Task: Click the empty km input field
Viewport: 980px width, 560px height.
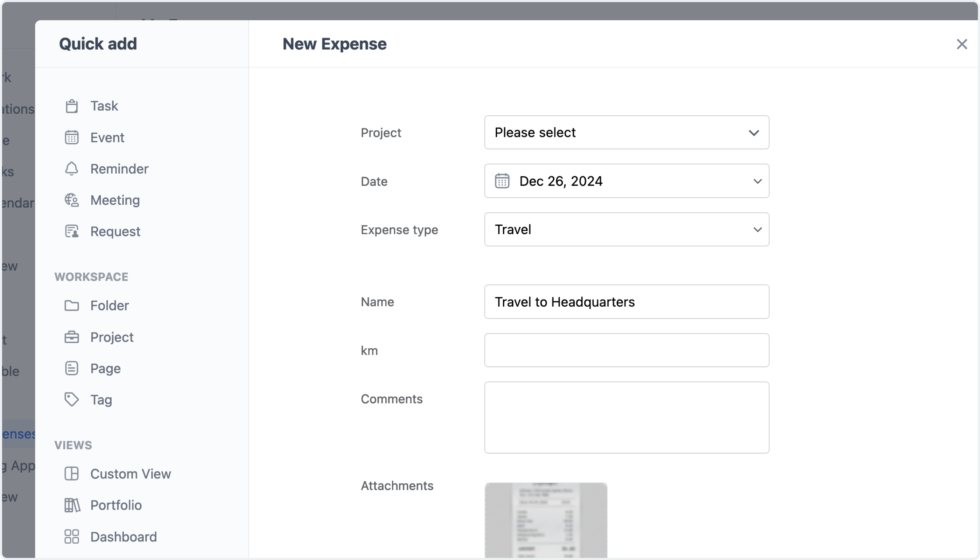Action: pos(626,350)
